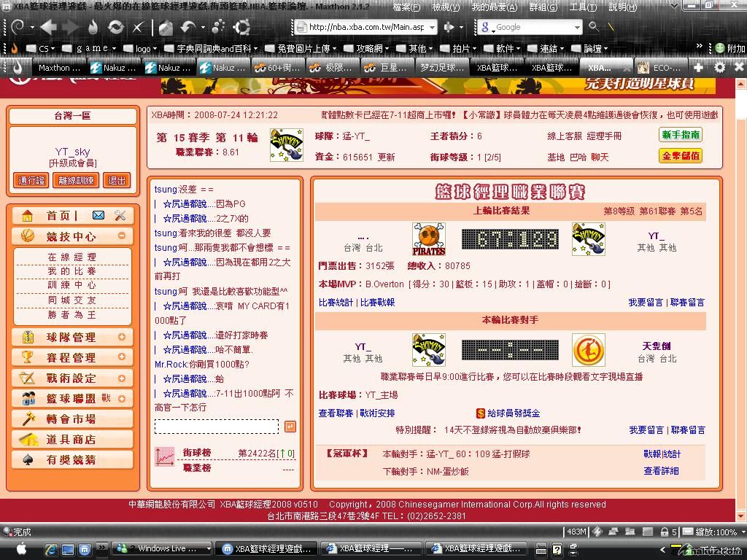Click the wrench tools icon beside 首頁

point(120,216)
